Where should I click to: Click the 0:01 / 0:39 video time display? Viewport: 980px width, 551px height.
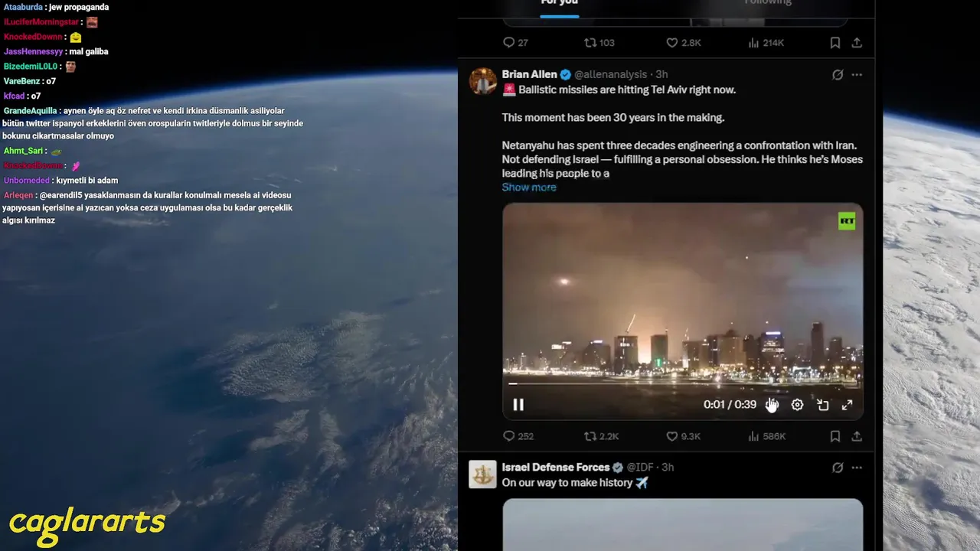[x=730, y=405]
